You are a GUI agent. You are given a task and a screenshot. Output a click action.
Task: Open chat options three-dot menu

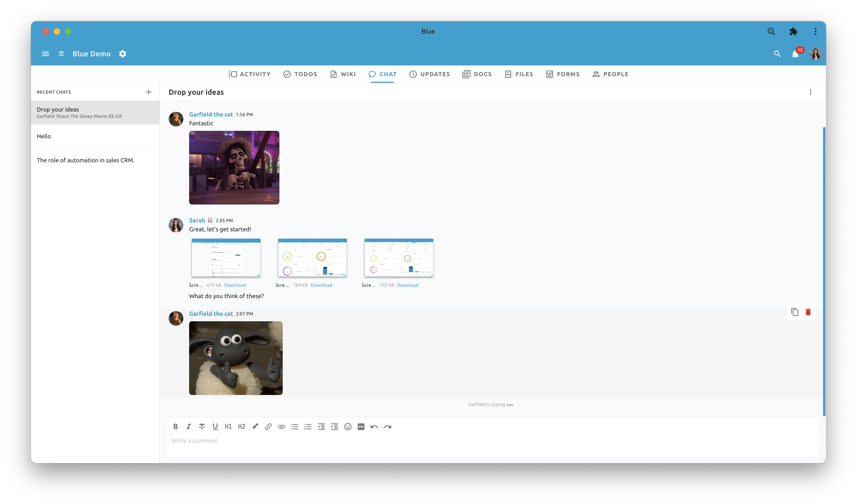(x=810, y=92)
